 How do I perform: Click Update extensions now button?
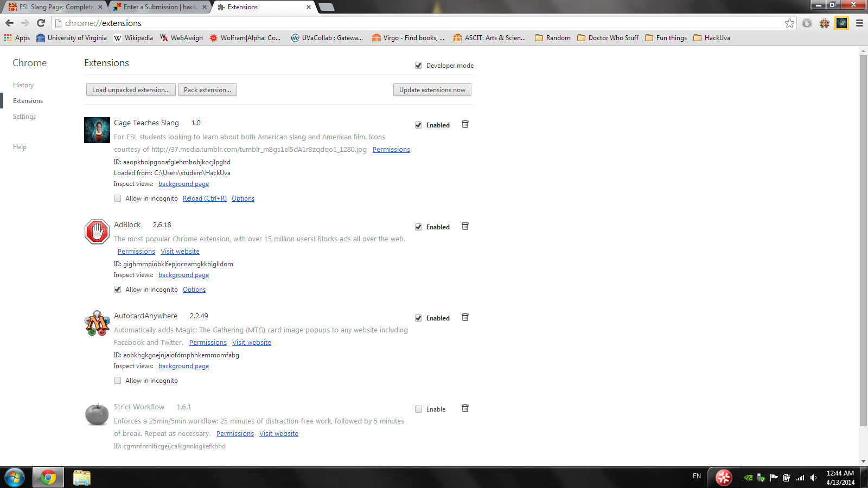(x=432, y=89)
